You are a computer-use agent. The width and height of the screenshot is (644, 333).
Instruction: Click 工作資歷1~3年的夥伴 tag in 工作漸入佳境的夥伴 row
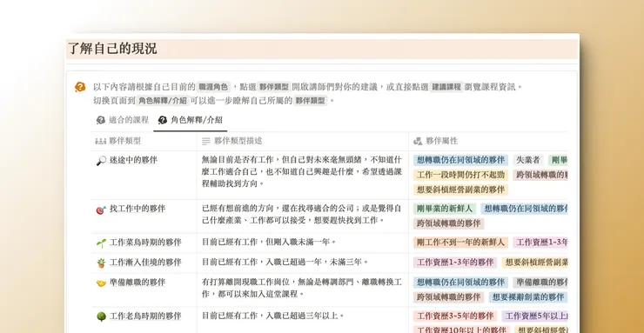click(x=455, y=263)
